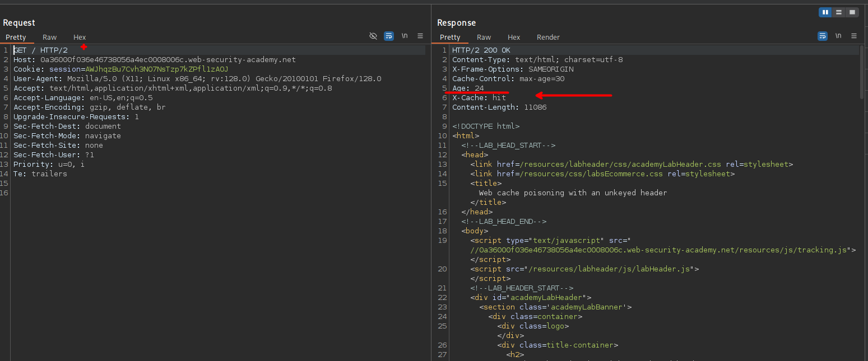Click the Sec-Fetch-User: ?1 line
868x361 pixels.
coord(54,155)
